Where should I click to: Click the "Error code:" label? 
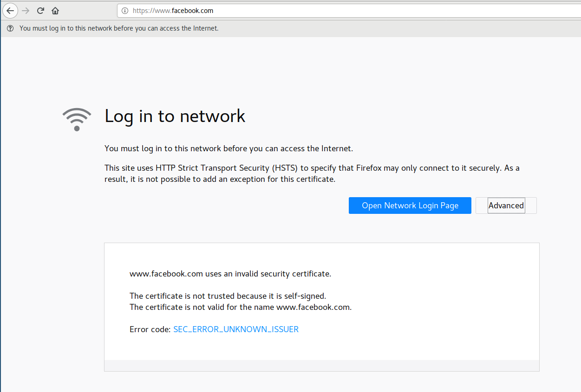tap(150, 329)
